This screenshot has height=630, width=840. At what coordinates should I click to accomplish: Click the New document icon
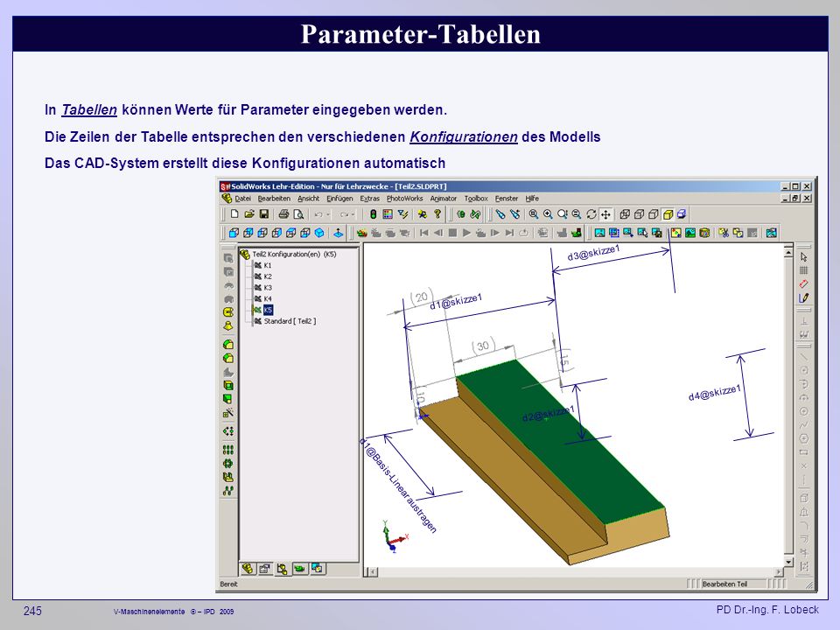click(234, 214)
